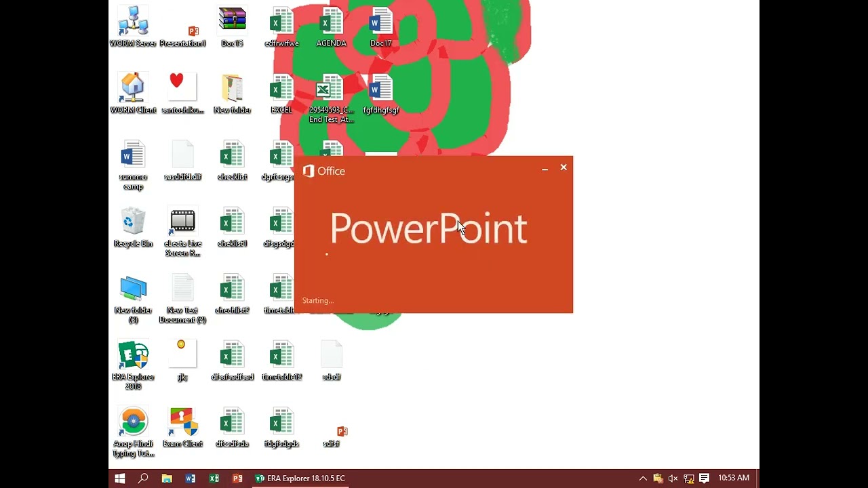Show hidden system tray icons
868x488 pixels.
pos(643,479)
